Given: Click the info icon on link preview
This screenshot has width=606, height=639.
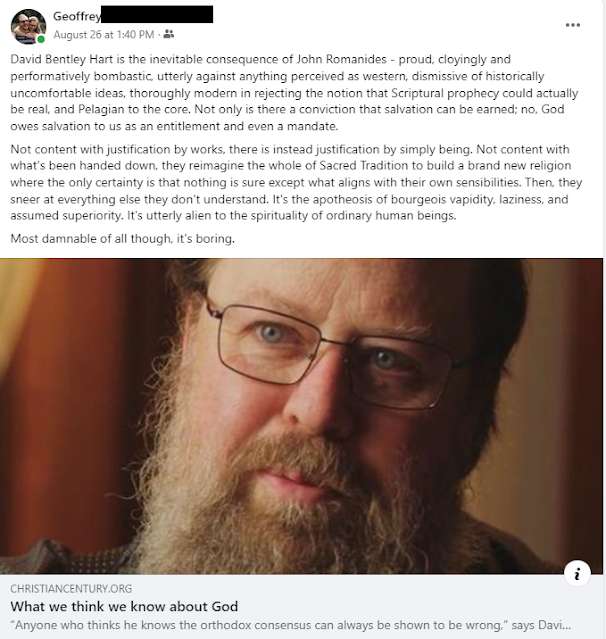Looking at the screenshot, I should click(x=577, y=574).
